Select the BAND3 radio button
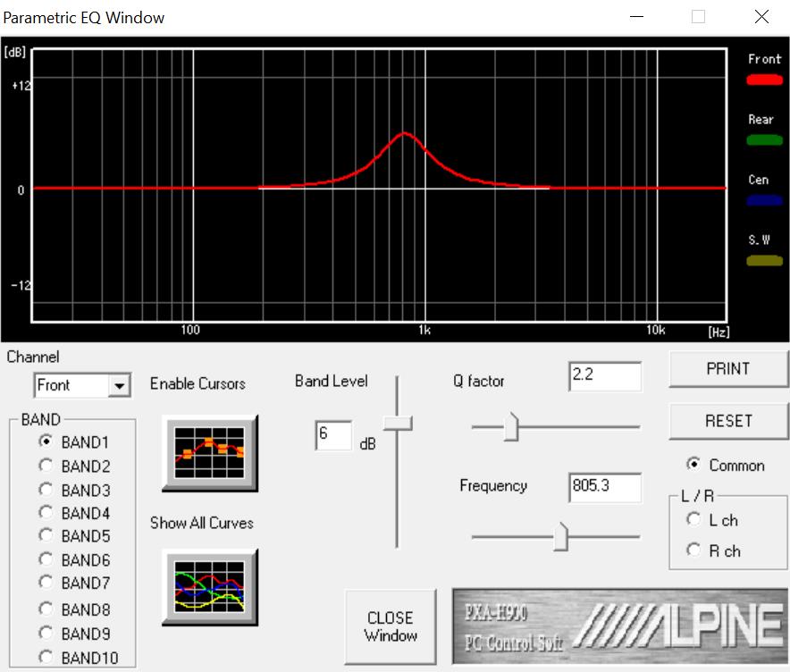The width and height of the screenshot is (790, 672). [x=46, y=489]
